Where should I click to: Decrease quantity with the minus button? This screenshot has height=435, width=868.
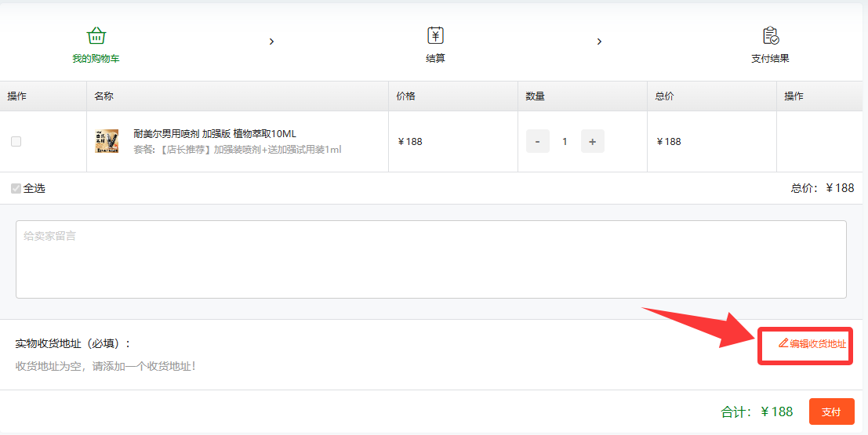(538, 141)
